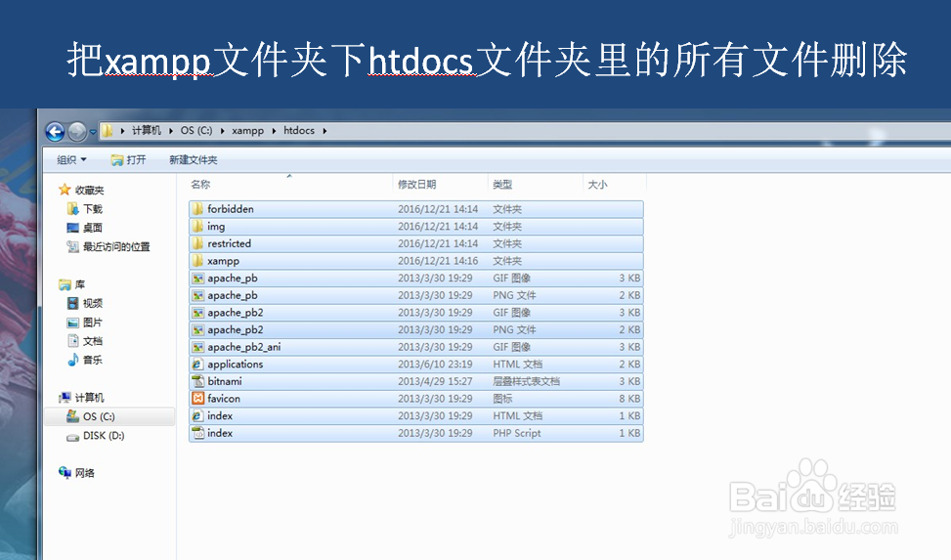Click the apache_pb2 GIF file icon
The width and height of the screenshot is (951, 560).
coord(197,313)
